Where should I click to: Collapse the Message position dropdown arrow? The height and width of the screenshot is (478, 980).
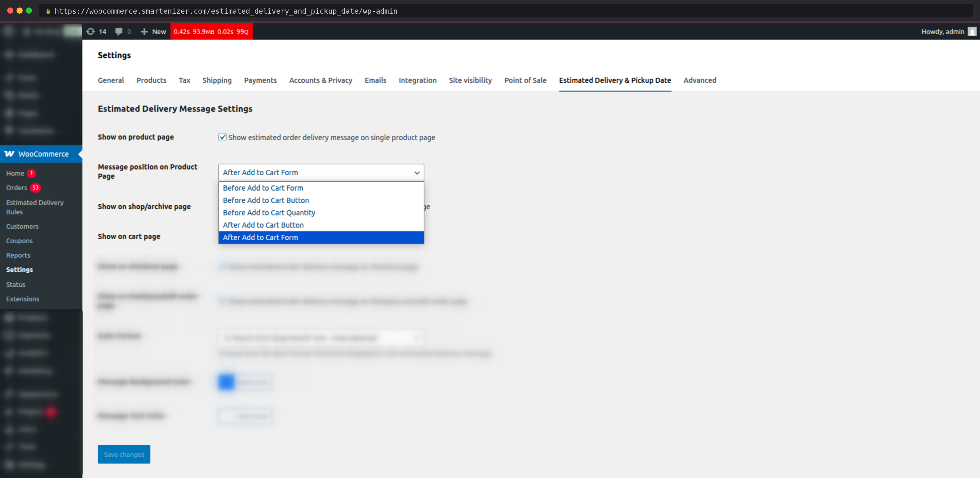click(x=417, y=173)
